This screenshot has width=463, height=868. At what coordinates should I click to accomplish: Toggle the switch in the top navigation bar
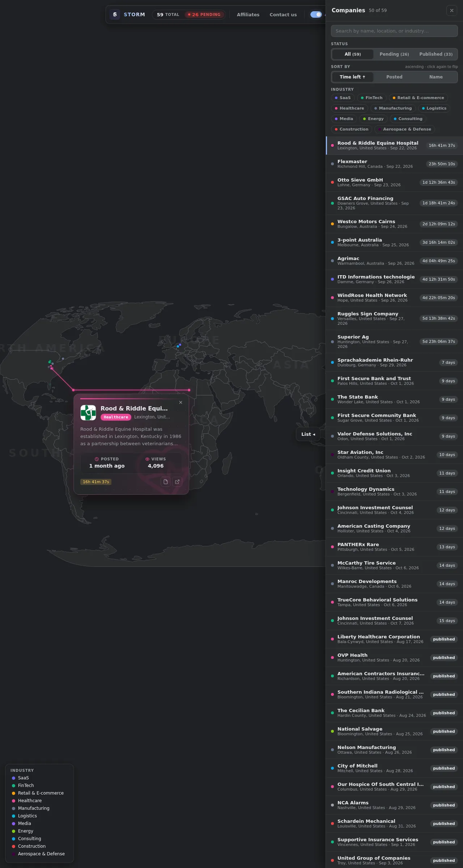[316, 14]
